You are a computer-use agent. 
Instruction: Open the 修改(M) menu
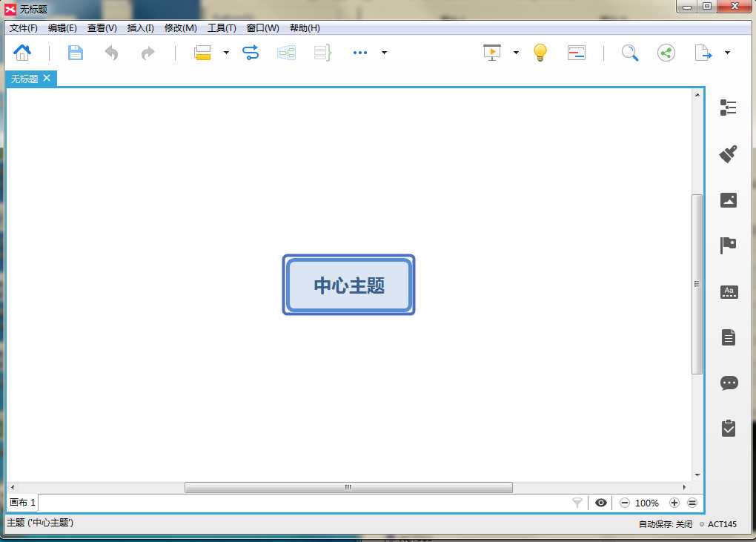coord(180,28)
